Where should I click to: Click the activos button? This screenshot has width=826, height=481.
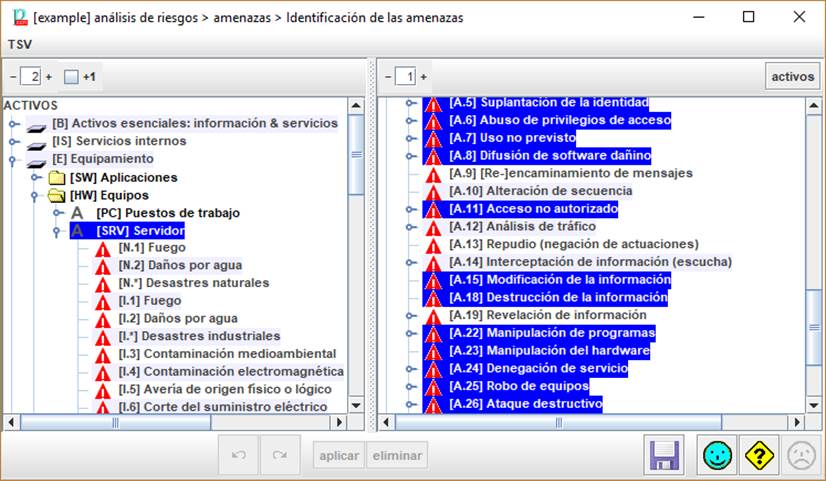point(792,76)
